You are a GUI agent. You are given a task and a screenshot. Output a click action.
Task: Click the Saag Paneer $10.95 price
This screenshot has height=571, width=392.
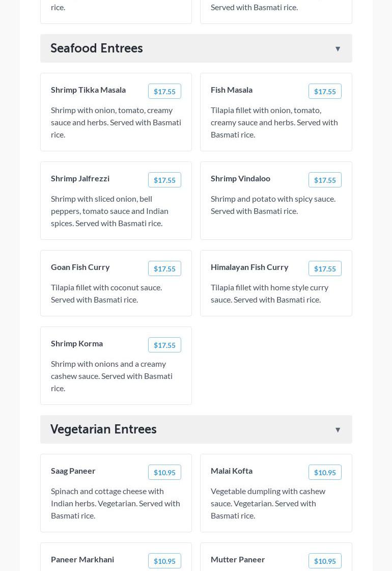[x=164, y=473]
